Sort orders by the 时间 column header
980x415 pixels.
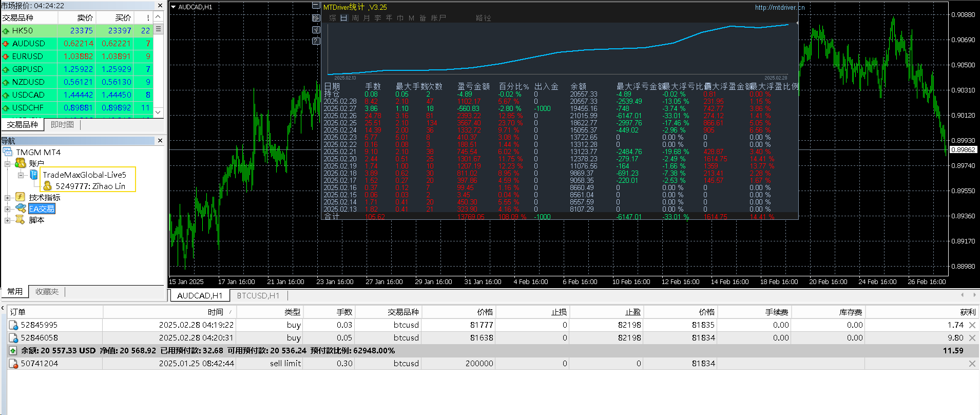pyautogui.click(x=170, y=312)
